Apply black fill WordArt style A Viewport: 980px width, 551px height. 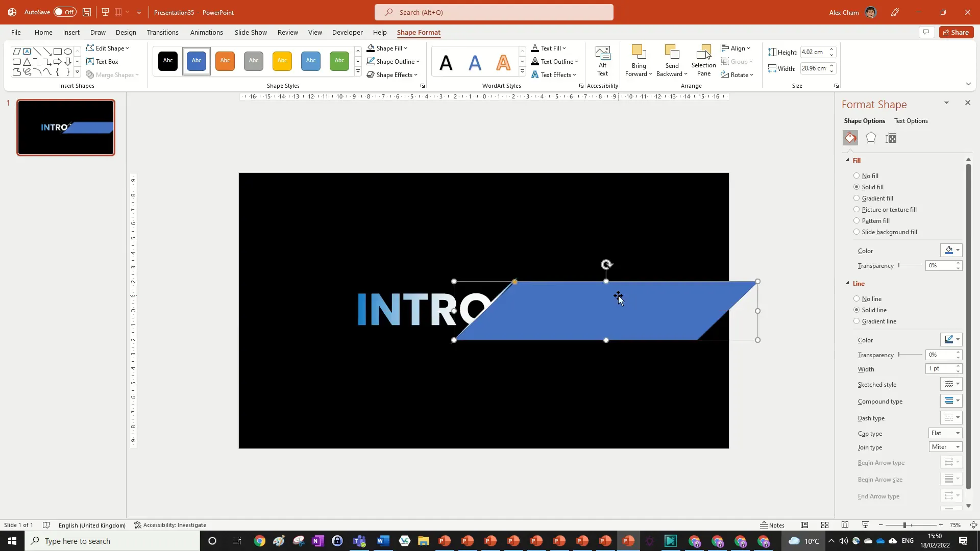[x=446, y=63]
